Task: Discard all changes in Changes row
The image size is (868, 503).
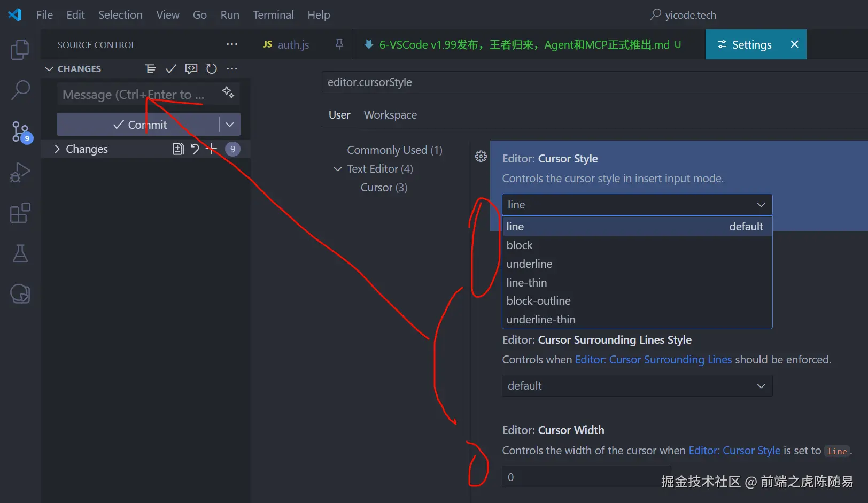Action: pos(195,149)
